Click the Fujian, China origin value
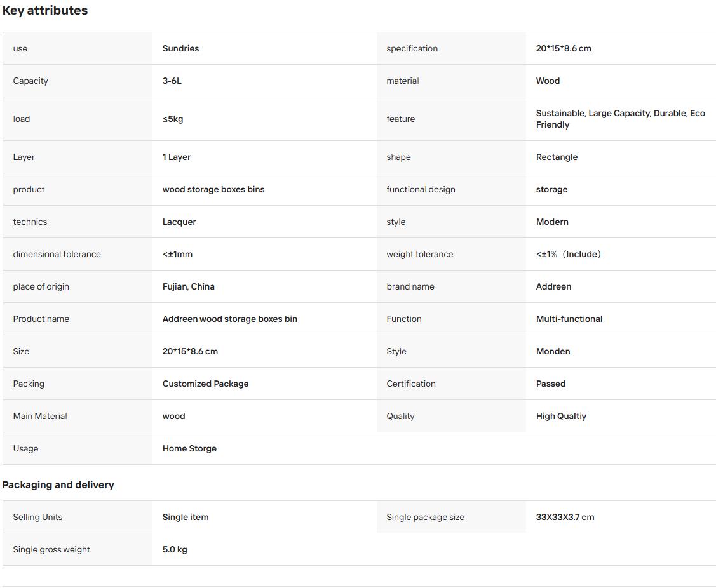 [188, 286]
